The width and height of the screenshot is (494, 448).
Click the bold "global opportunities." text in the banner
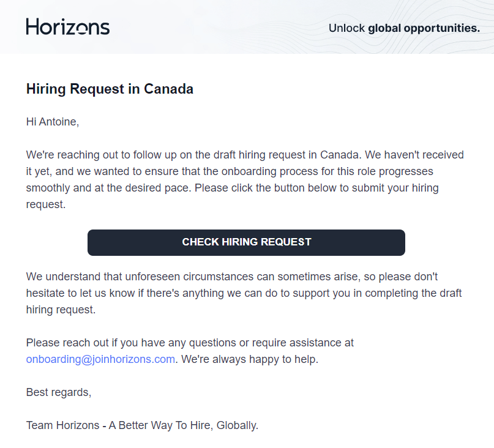[424, 28]
